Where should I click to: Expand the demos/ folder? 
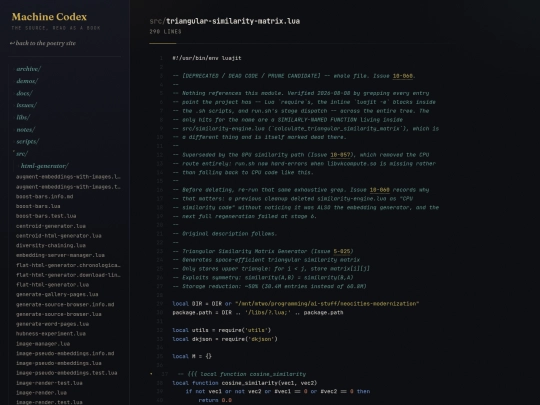[27, 81]
